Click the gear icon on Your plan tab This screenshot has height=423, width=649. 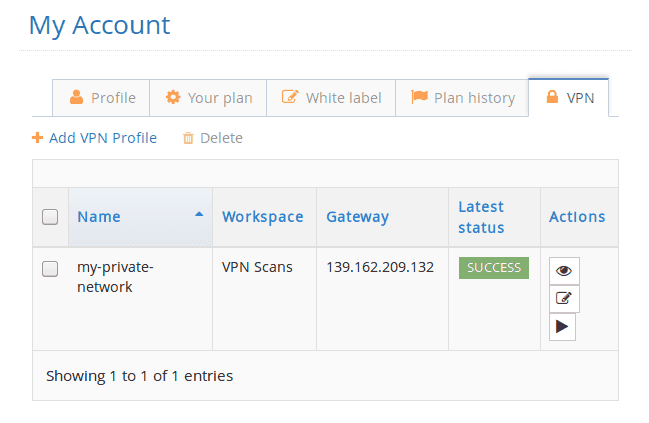point(173,98)
